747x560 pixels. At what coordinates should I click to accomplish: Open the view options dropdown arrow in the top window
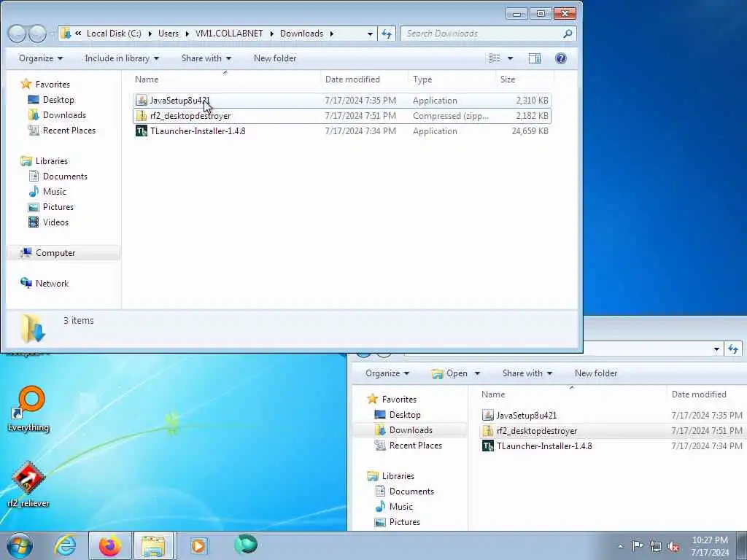click(x=510, y=58)
